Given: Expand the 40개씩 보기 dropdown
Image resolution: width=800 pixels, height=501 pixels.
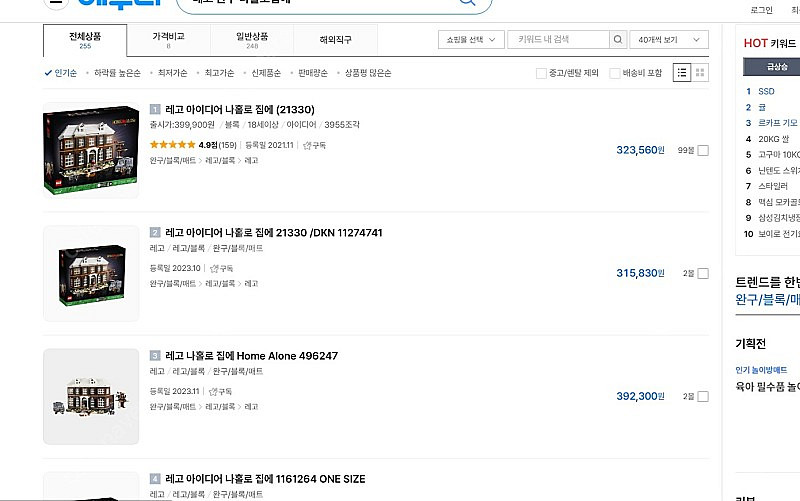Looking at the screenshot, I should coord(671,40).
